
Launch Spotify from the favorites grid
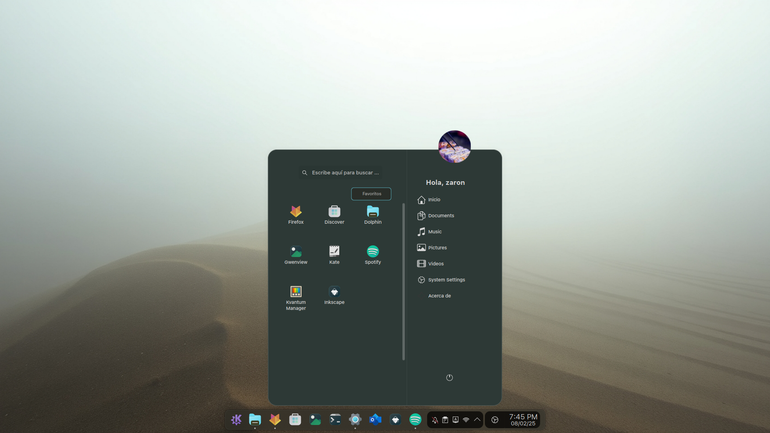pos(373,255)
